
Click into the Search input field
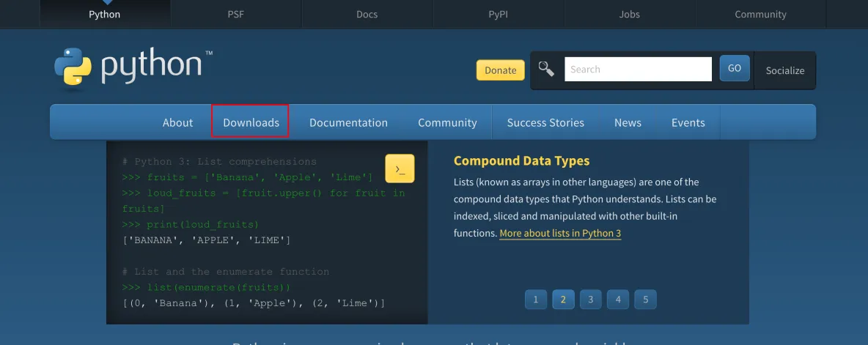pyautogui.click(x=639, y=69)
